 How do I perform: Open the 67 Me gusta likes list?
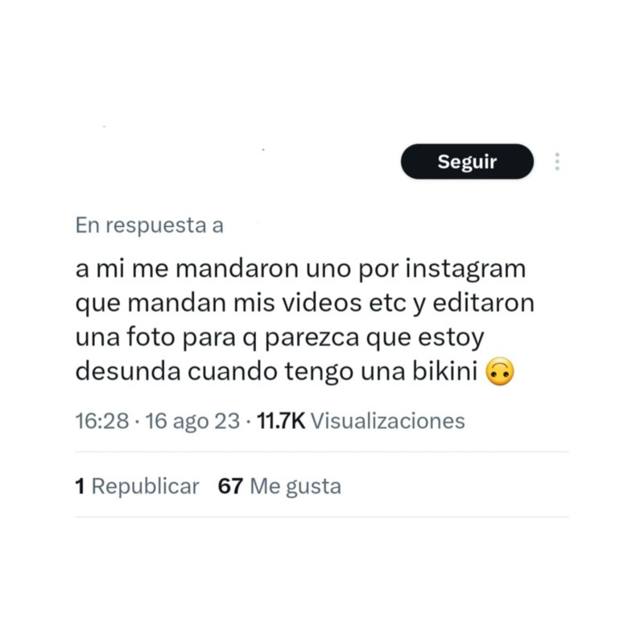point(279,486)
